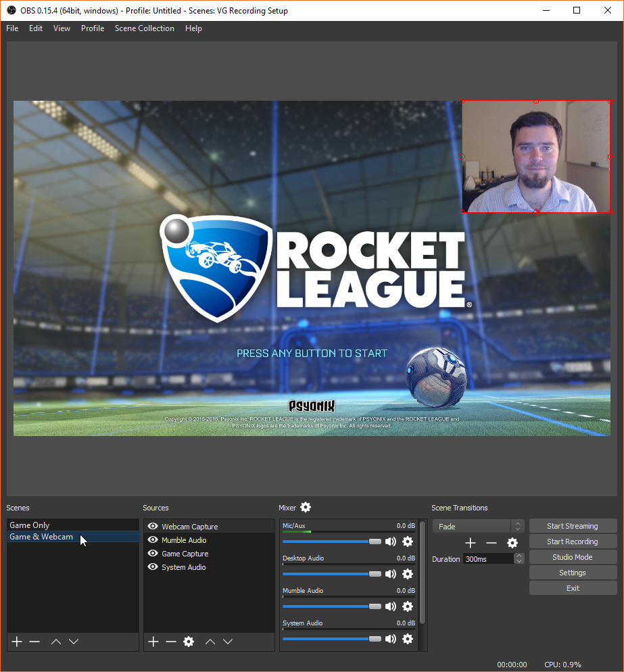Click the 300ms duration field
This screenshot has width=624, height=672.
(489, 559)
